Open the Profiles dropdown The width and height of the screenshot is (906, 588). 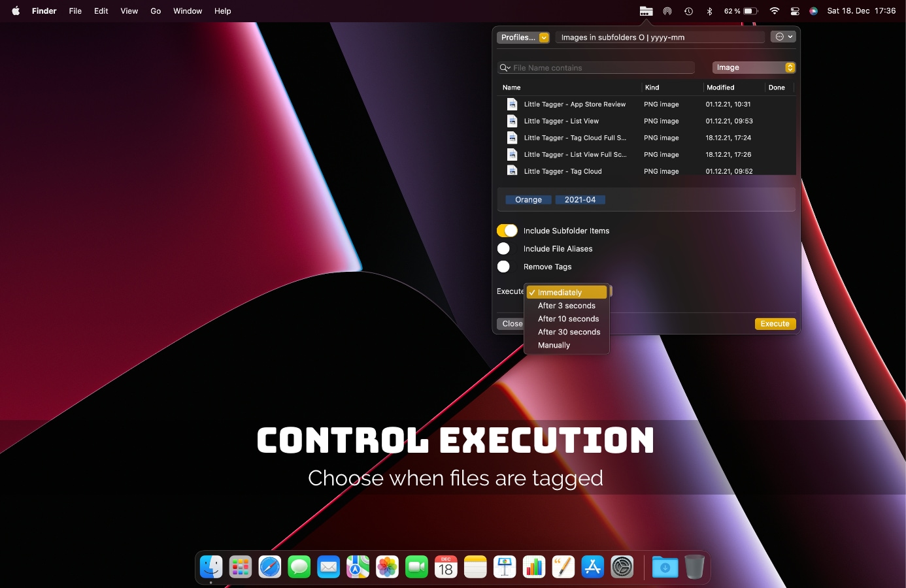click(523, 37)
